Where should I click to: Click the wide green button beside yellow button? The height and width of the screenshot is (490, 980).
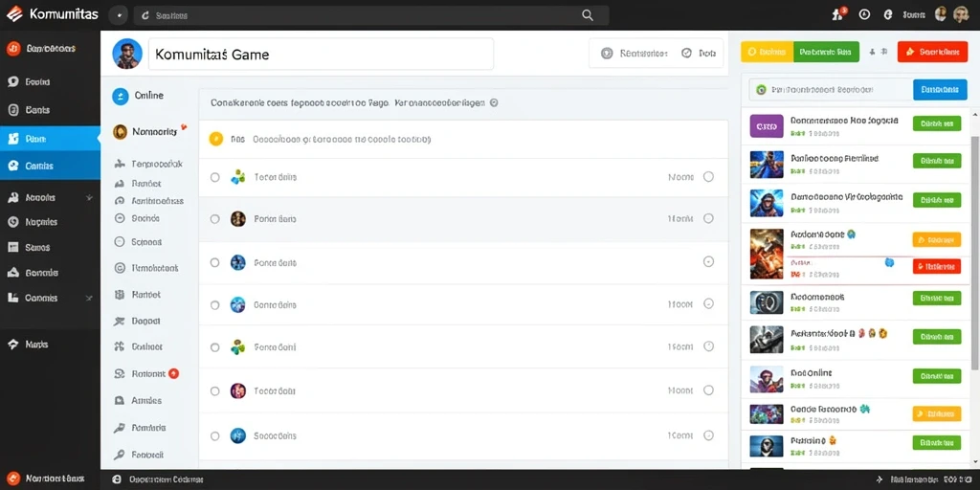826,53
